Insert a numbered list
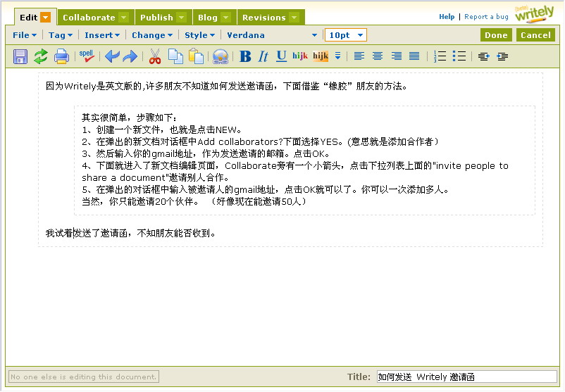565x392 pixels. click(x=440, y=56)
